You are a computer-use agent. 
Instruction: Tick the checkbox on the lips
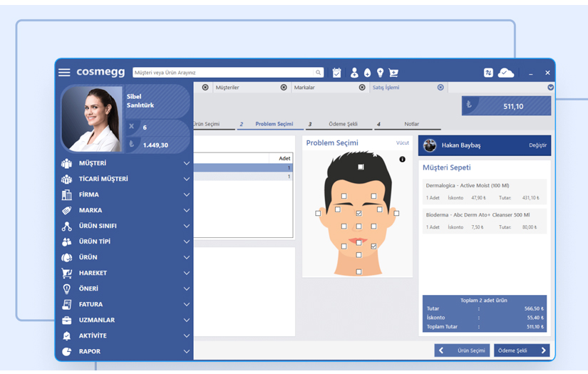pyautogui.click(x=359, y=243)
